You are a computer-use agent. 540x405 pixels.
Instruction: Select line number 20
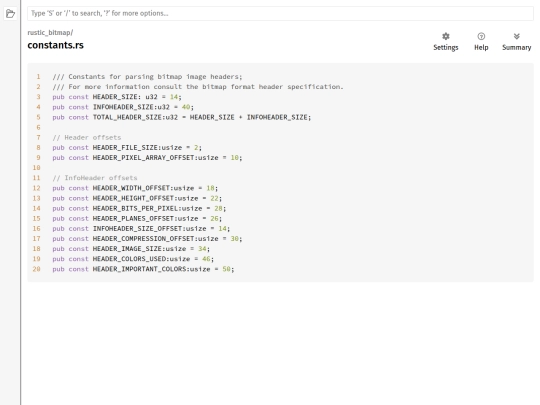coord(37,269)
